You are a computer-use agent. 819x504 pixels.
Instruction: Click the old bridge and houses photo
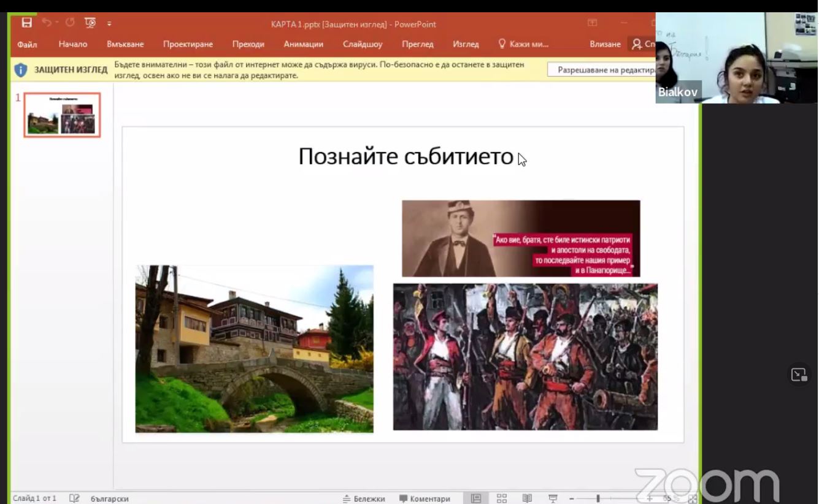coord(254,349)
